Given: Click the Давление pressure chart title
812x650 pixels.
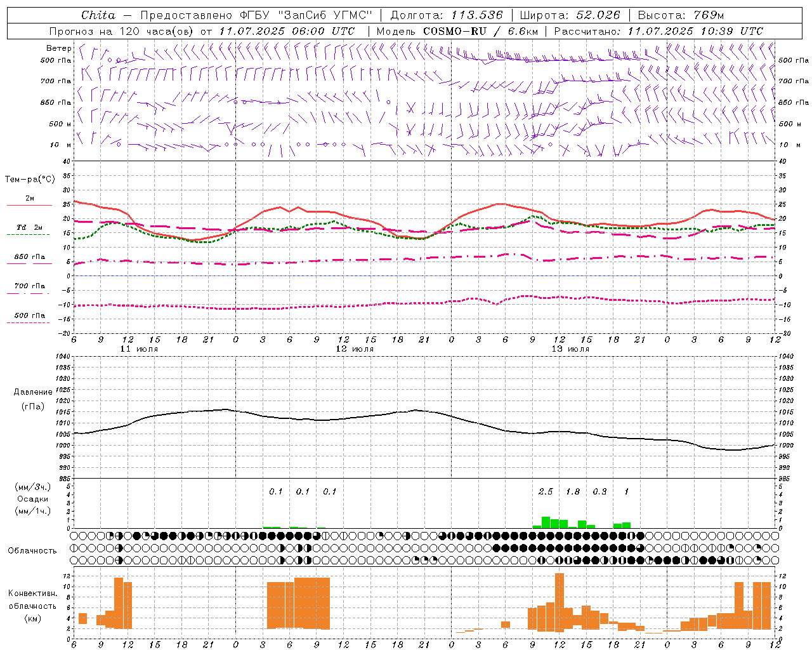Looking at the screenshot, I should pyautogui.click(x=32, y=392).
